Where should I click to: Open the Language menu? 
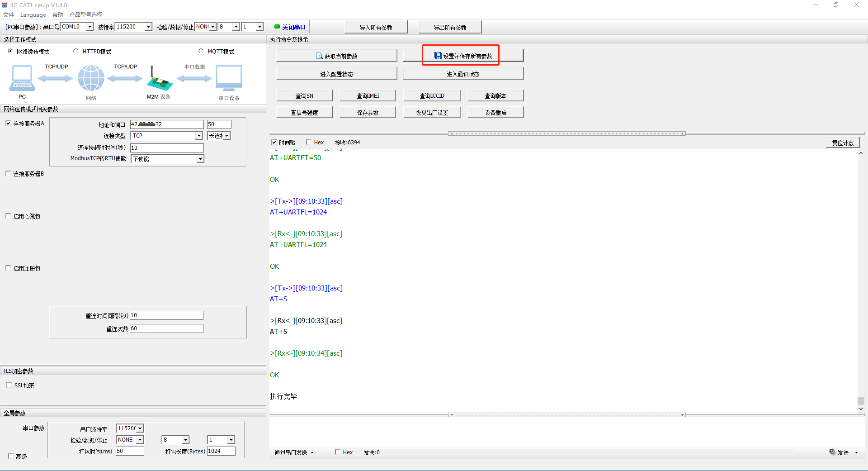33,14
